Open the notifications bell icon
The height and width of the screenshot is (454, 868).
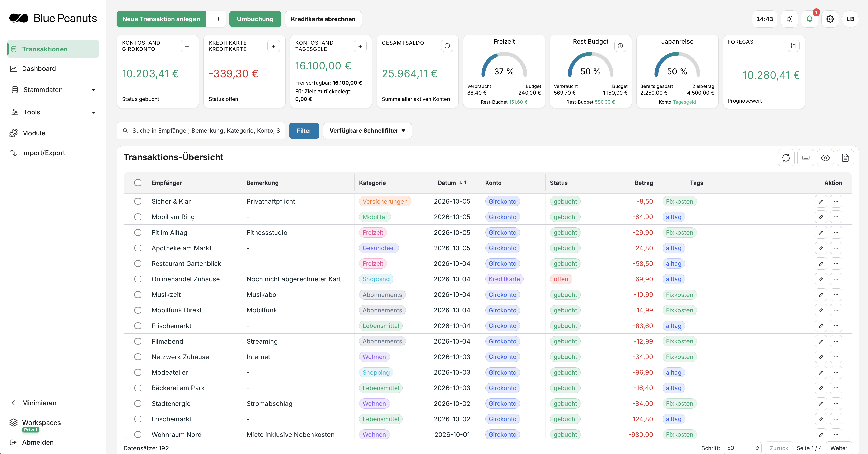[809, 19]
